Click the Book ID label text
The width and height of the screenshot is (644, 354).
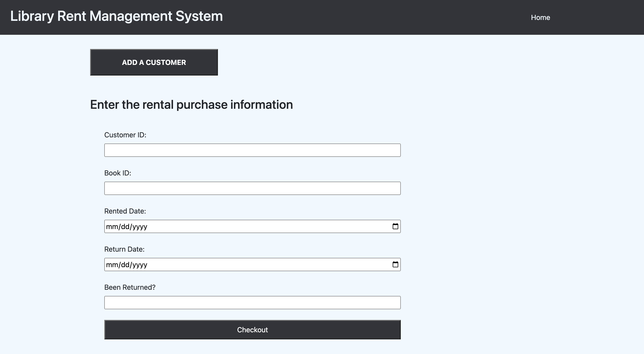coord(118,173)
